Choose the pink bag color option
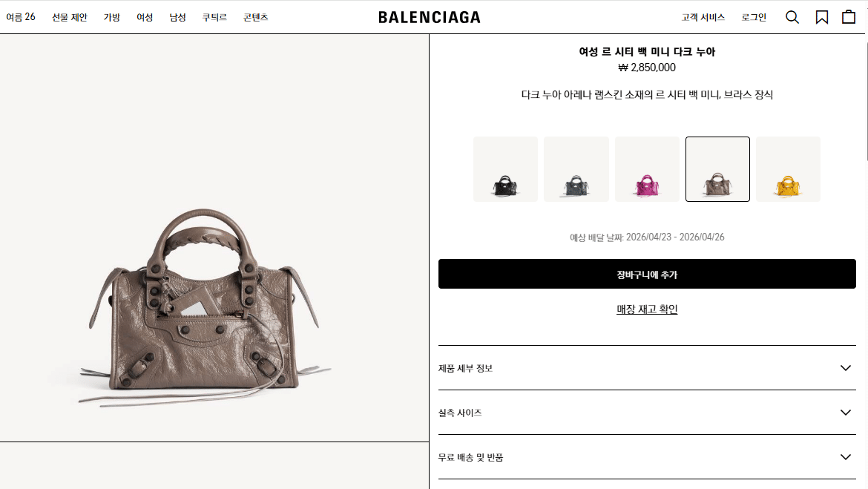This screenshot has width=868, height=489. pos(647,169)
